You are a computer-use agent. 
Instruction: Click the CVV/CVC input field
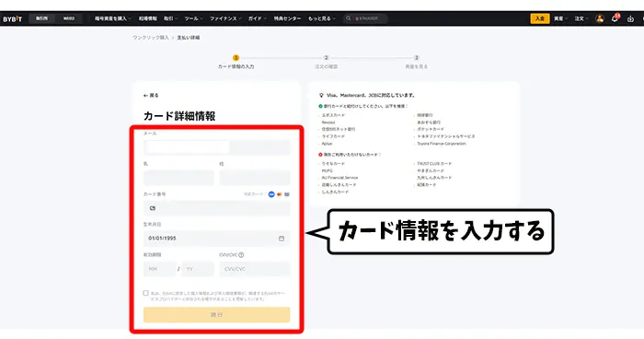pos(255,269)
